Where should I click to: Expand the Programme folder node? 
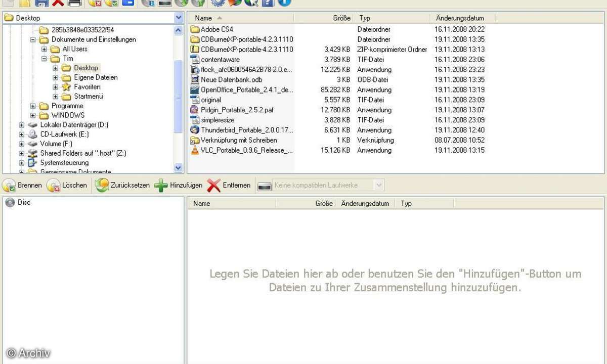[33, 106]
